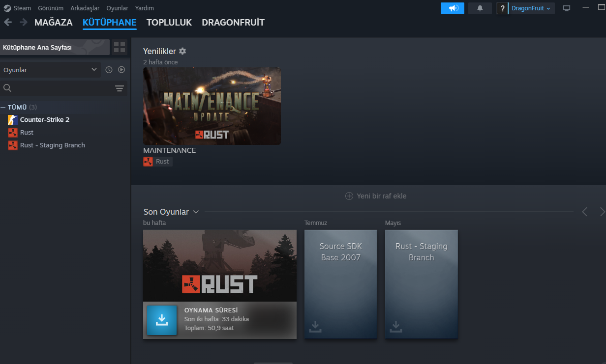Open the Rust recent game banner

[220, 266]
